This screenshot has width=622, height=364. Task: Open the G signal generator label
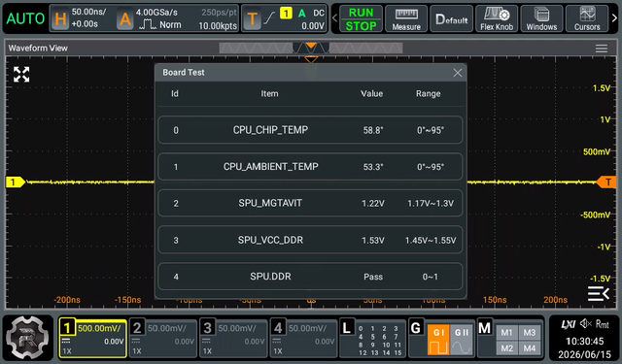coord(416,328)
